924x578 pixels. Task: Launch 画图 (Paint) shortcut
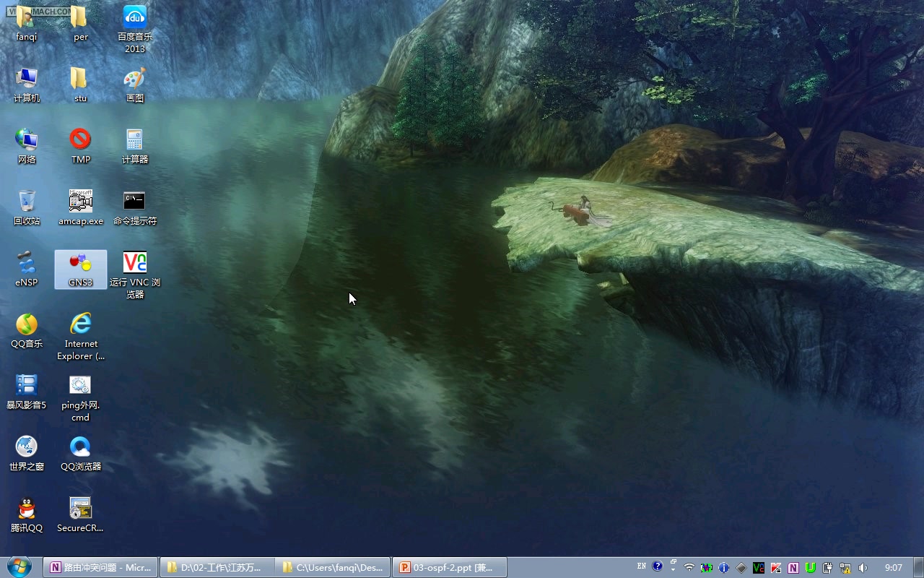pos(135,85)
